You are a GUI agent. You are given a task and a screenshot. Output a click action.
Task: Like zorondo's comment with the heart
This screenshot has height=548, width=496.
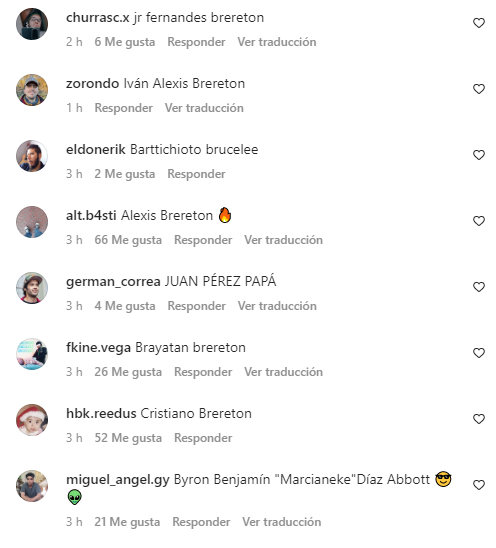(479, 89)
